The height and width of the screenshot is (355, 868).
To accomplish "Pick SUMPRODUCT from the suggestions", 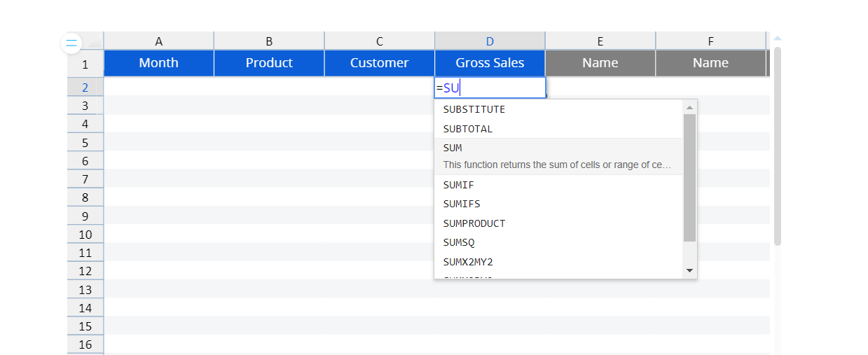I will click(x=558, y=223).
